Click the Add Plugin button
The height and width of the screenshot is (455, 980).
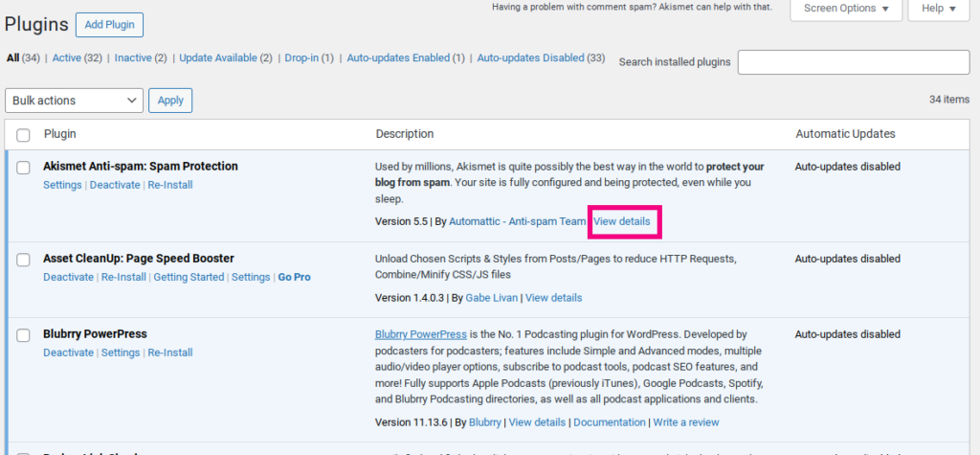pyautogui.click(x=109, y=25)
